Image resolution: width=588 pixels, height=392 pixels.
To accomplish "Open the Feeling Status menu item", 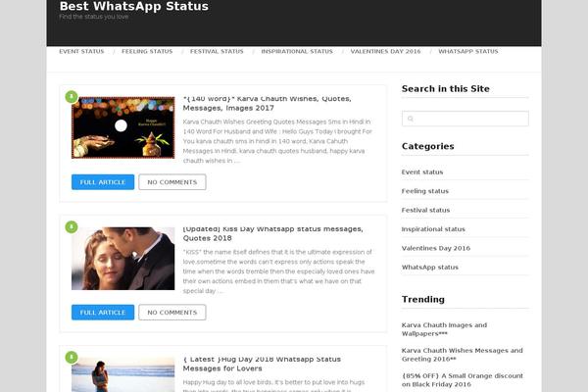I will [x=147, y=51].
